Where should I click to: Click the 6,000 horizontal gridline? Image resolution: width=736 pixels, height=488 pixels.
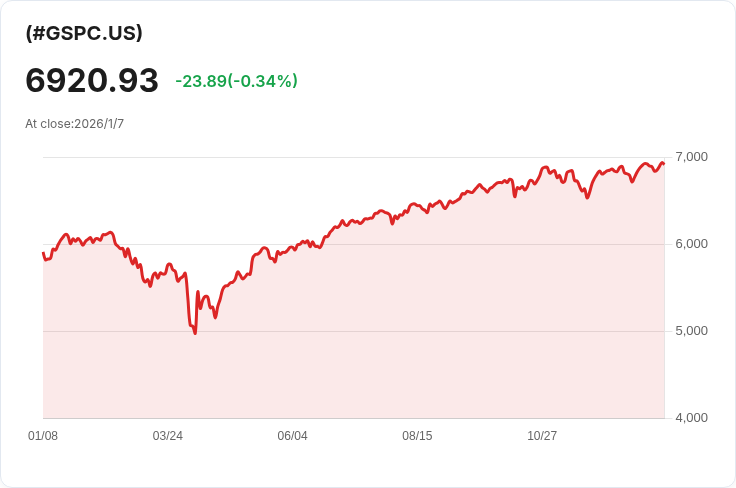click(x=354, y=244)
